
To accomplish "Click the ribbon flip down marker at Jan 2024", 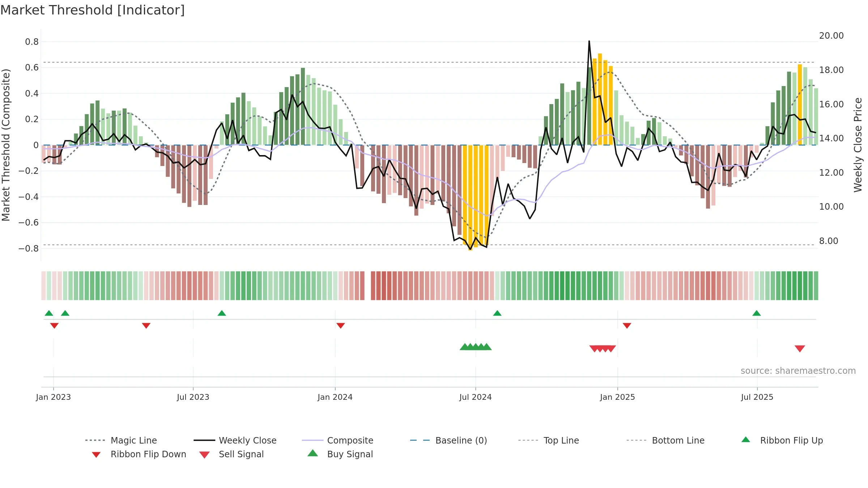I will [x=341, y=326].
